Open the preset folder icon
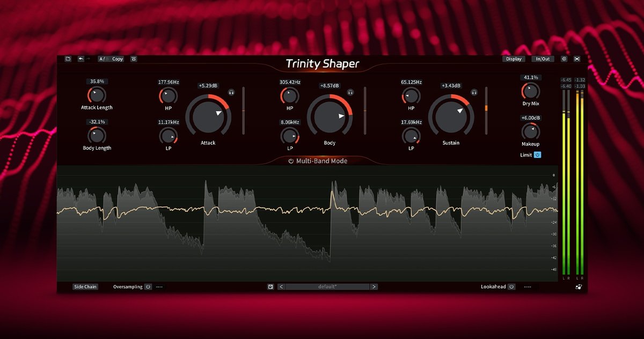This screenshot has height=339, width=644. (68, 59)
